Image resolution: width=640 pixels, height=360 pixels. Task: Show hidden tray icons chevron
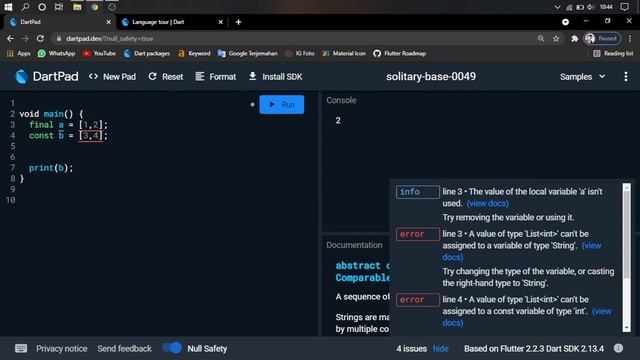point(558,7)
